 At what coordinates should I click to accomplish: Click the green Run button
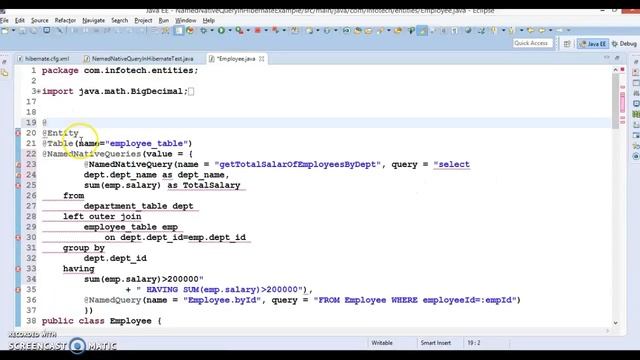[221, 31]
